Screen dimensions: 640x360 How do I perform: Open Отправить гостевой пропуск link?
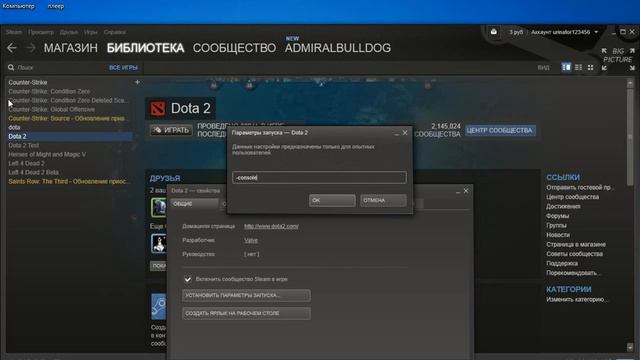580,187
